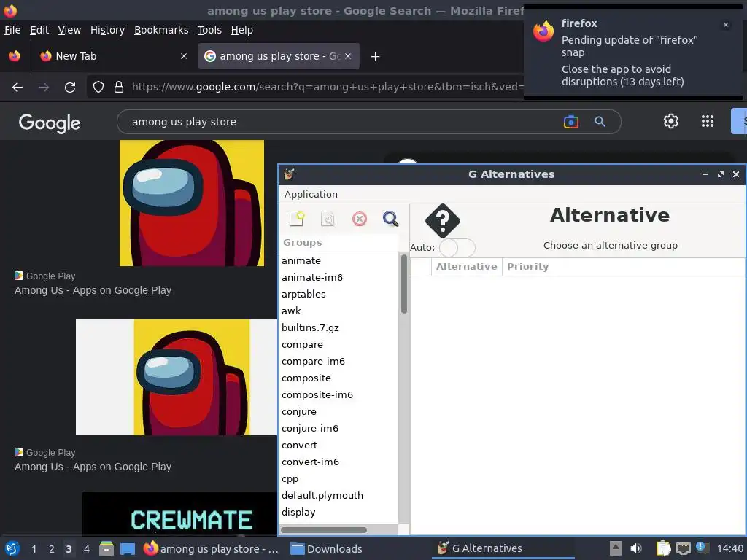Screen dimensions: 747x560
Task: Select the conjure-im6 group
Action: pyautogui.click(x=309, y=428)
